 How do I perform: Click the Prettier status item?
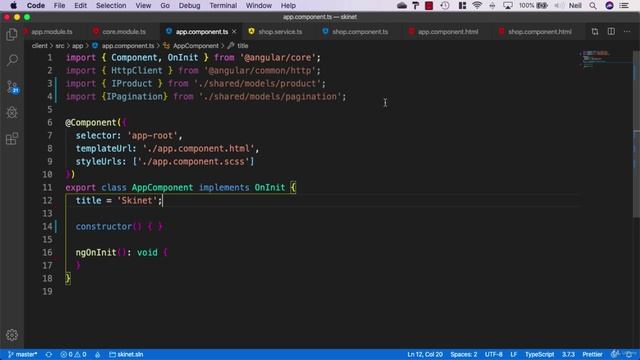pyautogui.click(x=592, y=354)
